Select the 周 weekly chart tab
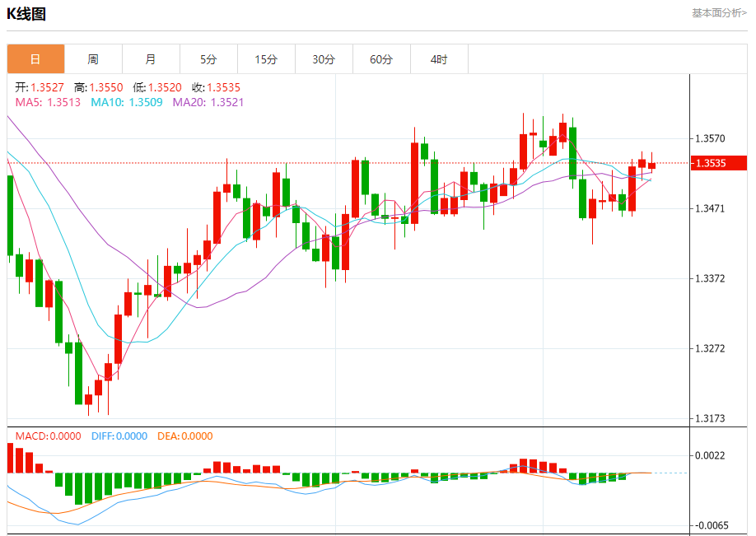Viewport: 756px width, 536px height. click(x=93, y=59)
